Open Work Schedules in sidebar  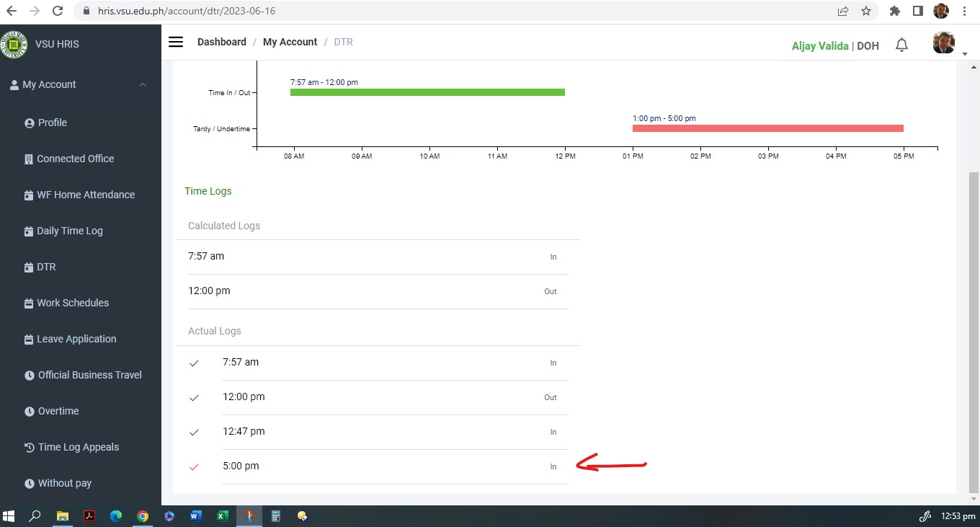click(73, 303)
